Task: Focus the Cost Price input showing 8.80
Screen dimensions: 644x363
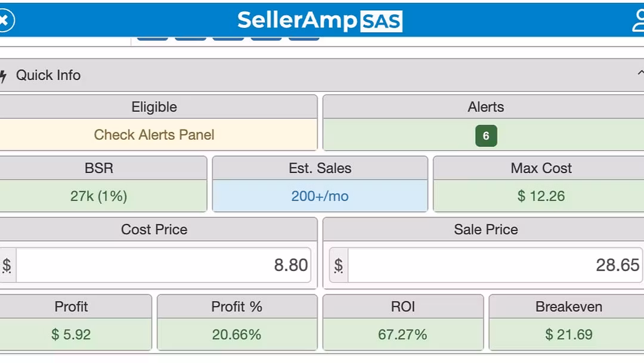Action: [163, 265]
